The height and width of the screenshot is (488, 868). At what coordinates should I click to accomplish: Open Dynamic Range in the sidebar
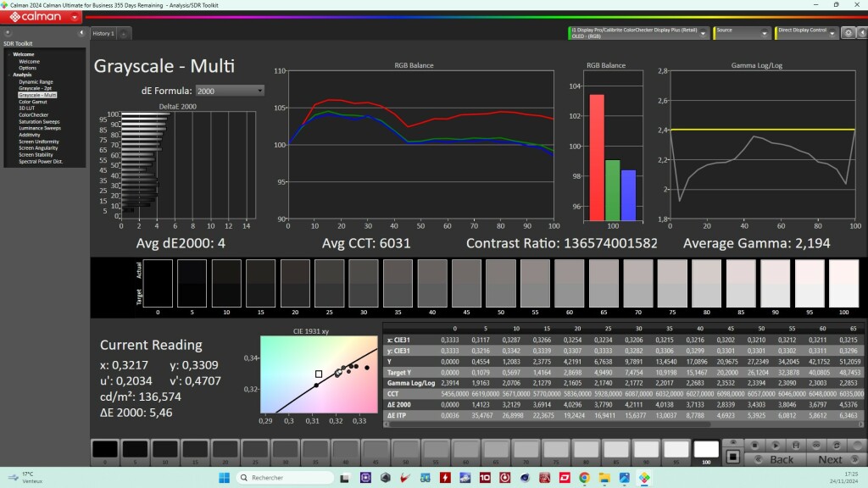coord(36,82)
